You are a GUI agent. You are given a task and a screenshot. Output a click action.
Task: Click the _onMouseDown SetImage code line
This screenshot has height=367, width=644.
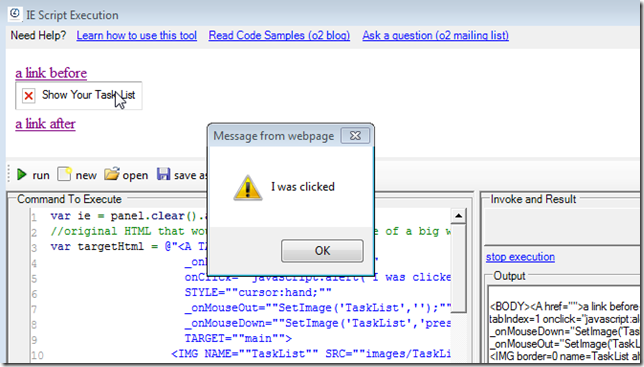tap(317, 323)
